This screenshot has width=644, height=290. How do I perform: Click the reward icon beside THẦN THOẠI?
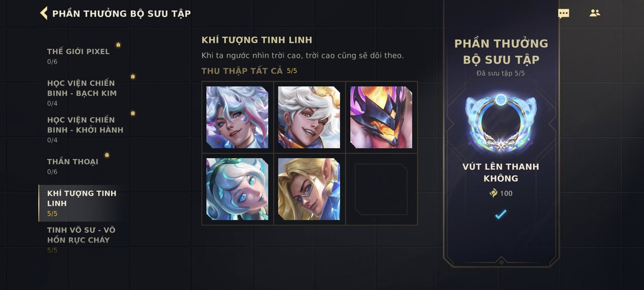[x=107, y=155]
